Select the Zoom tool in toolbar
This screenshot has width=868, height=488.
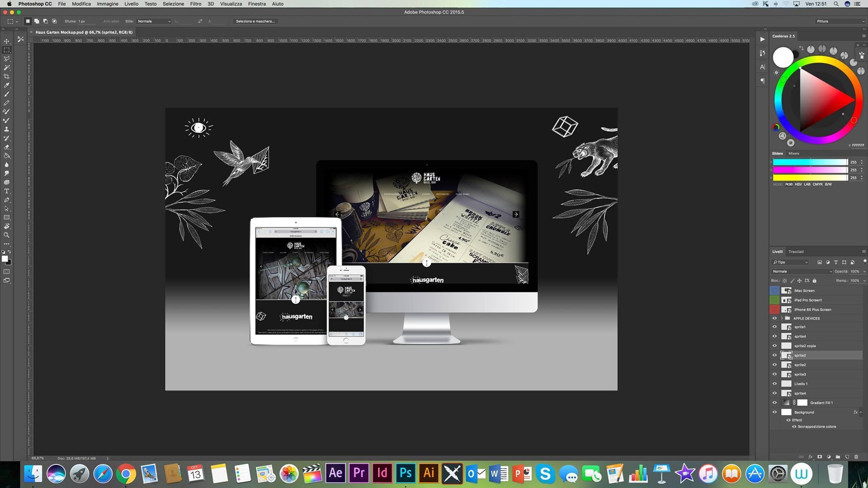pos(6,235)
